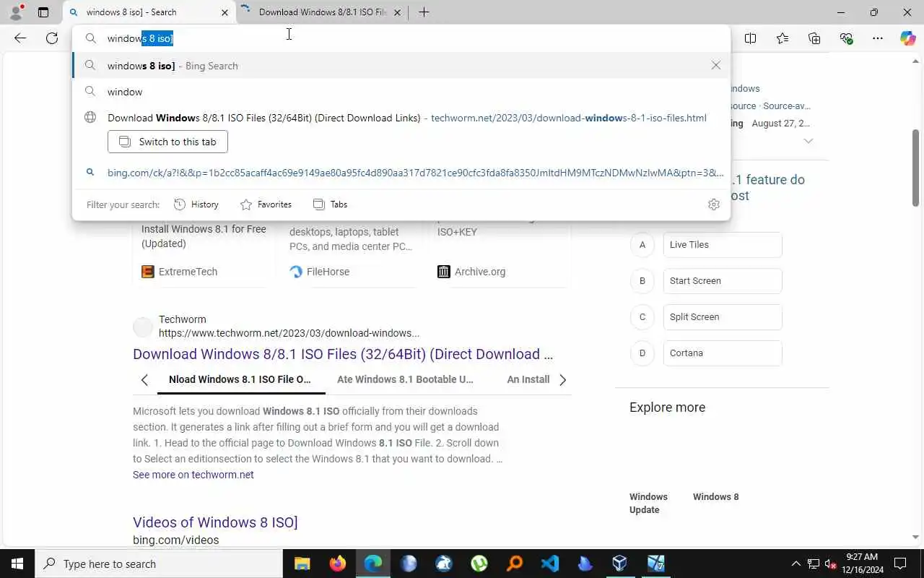Click 'See more on techworm.net'

[x=193, y=475]
